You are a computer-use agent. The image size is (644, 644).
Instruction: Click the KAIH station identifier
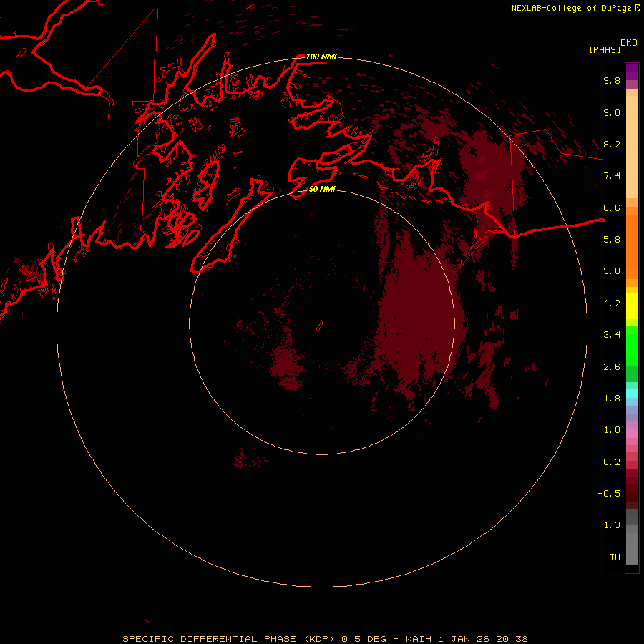[419, 639]
